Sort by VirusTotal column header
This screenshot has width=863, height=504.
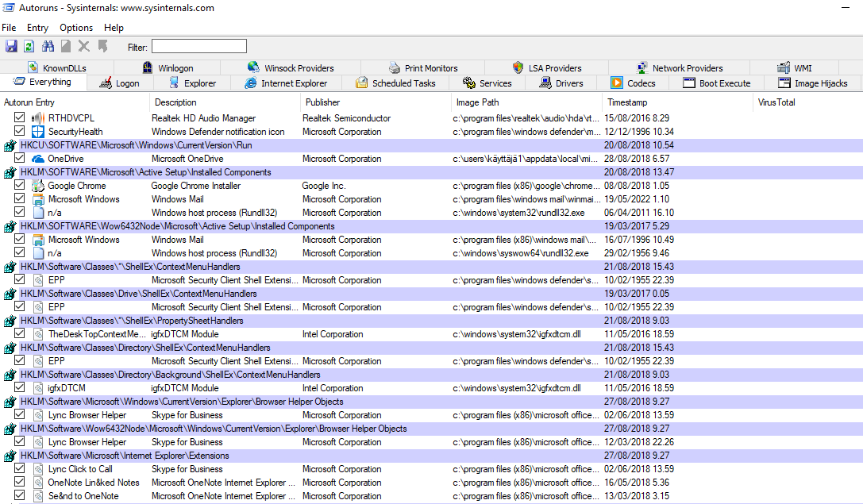click(x=807, y=102)
